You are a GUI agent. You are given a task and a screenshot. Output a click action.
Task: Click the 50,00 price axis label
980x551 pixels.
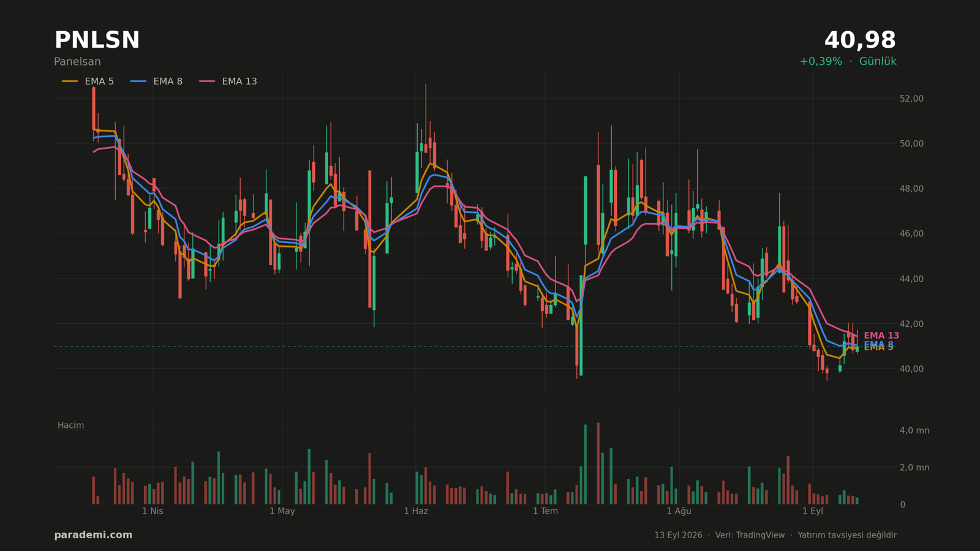911,144
